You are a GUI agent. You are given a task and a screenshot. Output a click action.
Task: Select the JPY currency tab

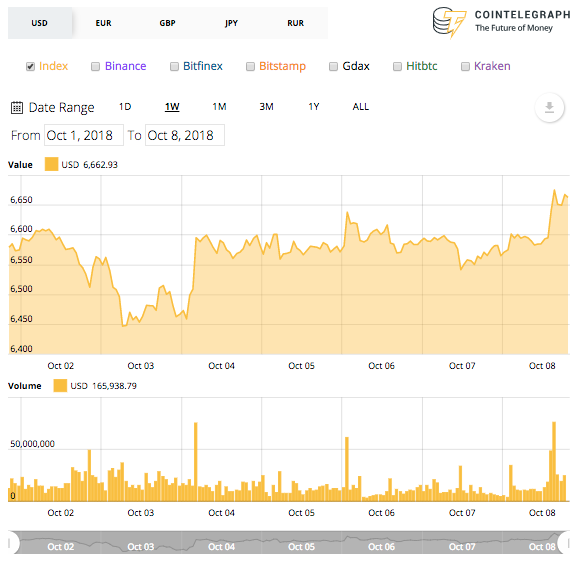coord(231,23)
